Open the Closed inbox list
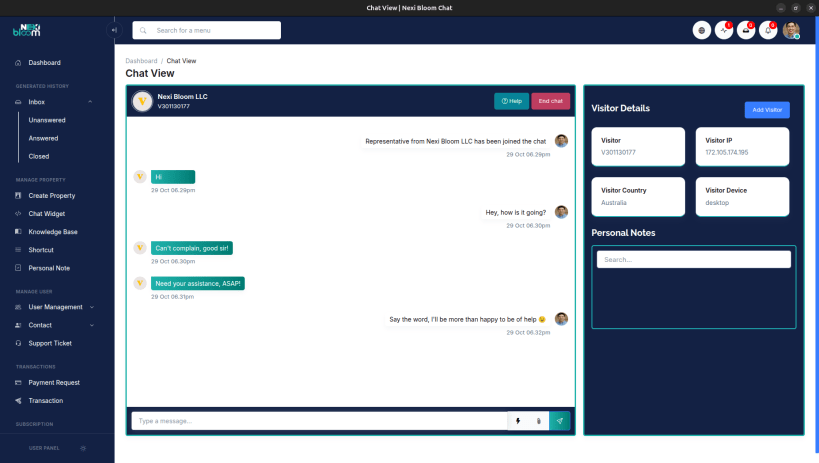This screenshot has width=819, height=463. point(39,156)
